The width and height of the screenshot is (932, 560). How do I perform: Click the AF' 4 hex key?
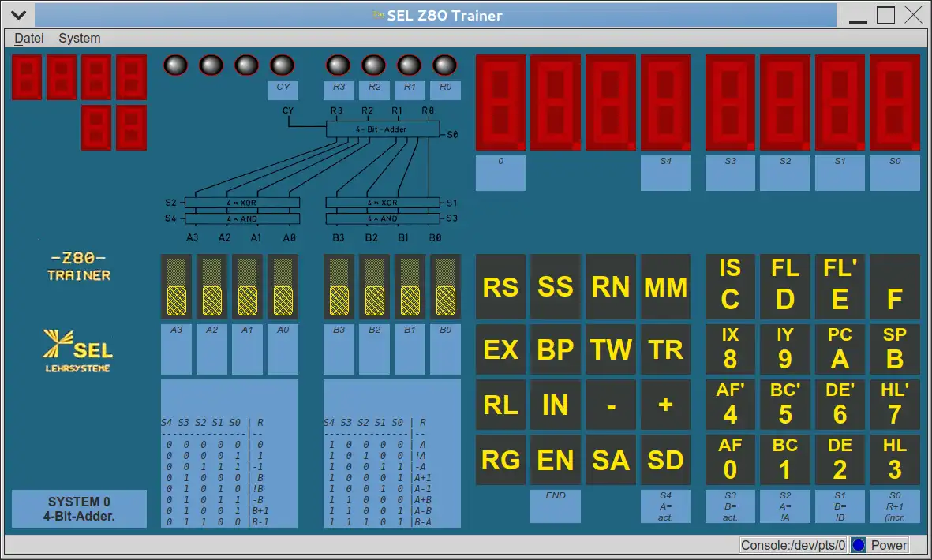[x=730, y=405]
